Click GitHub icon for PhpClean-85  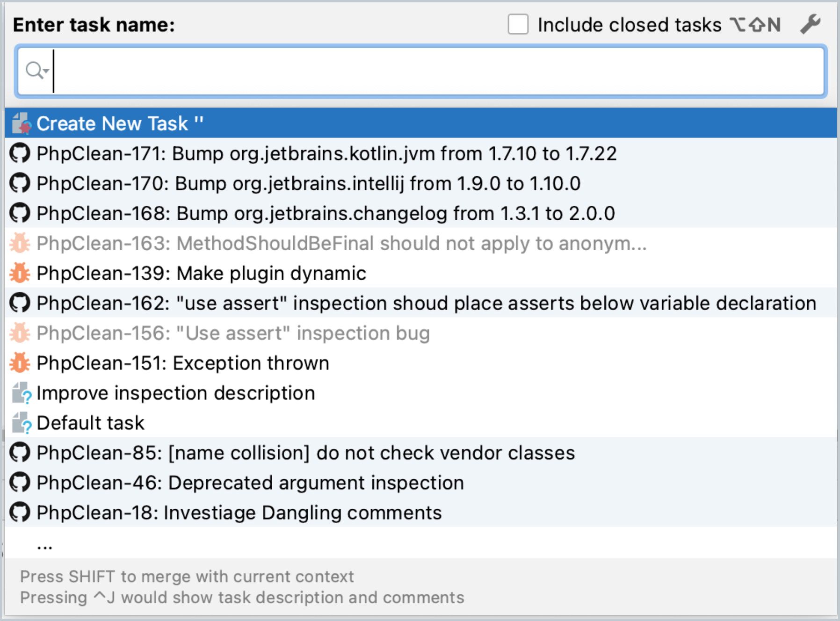(20, 453)
